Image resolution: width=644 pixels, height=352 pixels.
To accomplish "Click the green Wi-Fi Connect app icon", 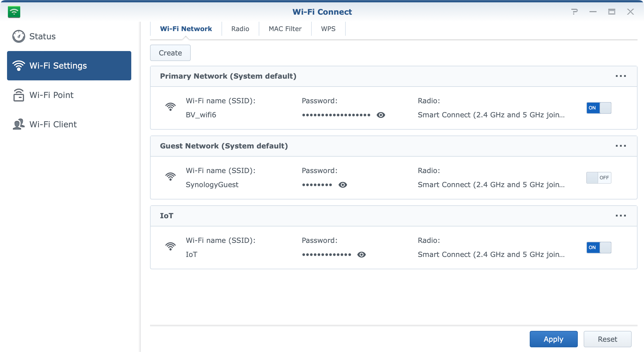I will coord(14,12).
